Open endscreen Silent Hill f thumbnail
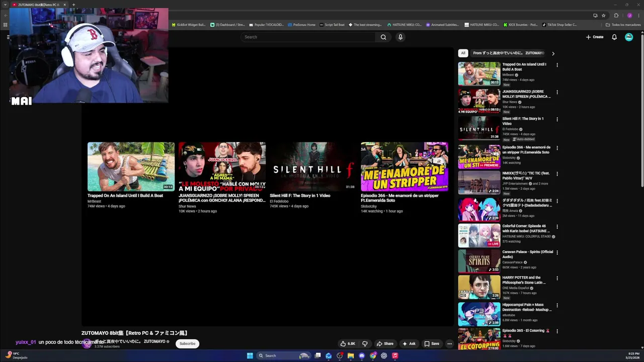644x362 pixels. click(313, 166)
